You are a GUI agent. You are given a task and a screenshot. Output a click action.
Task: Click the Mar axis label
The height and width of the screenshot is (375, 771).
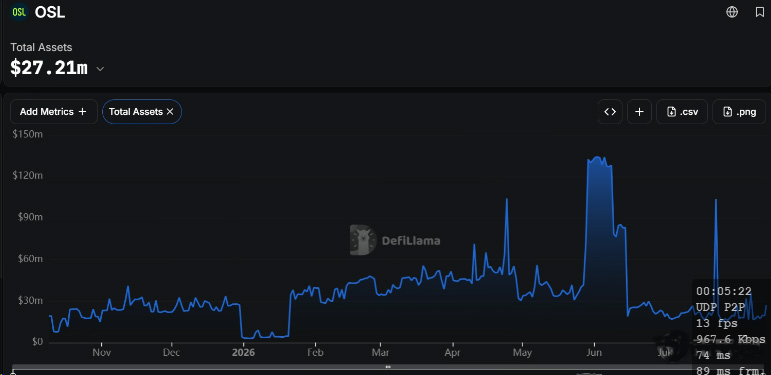click(381, 353)
